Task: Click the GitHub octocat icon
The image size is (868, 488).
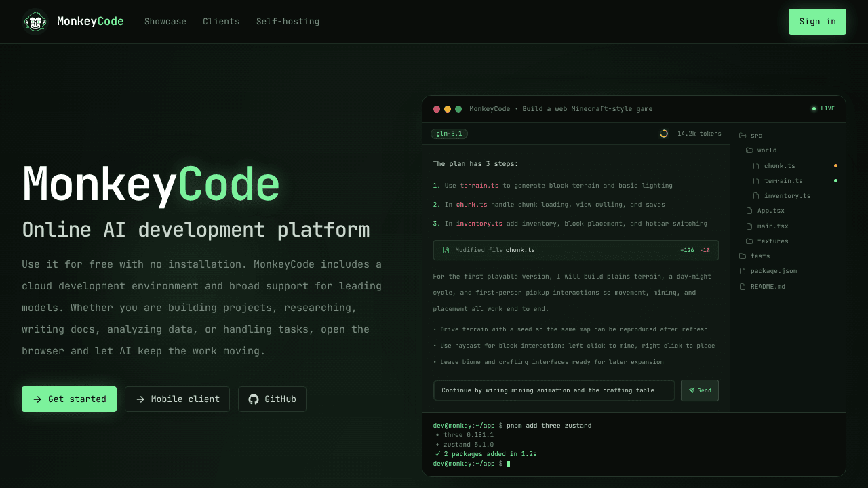Action: 254,399
